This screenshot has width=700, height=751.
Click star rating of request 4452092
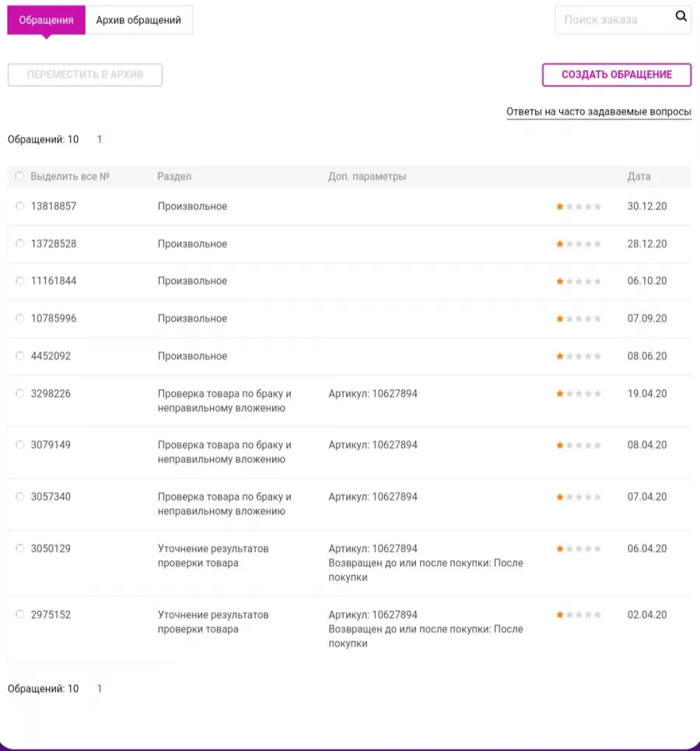click(x=579, y=356)
